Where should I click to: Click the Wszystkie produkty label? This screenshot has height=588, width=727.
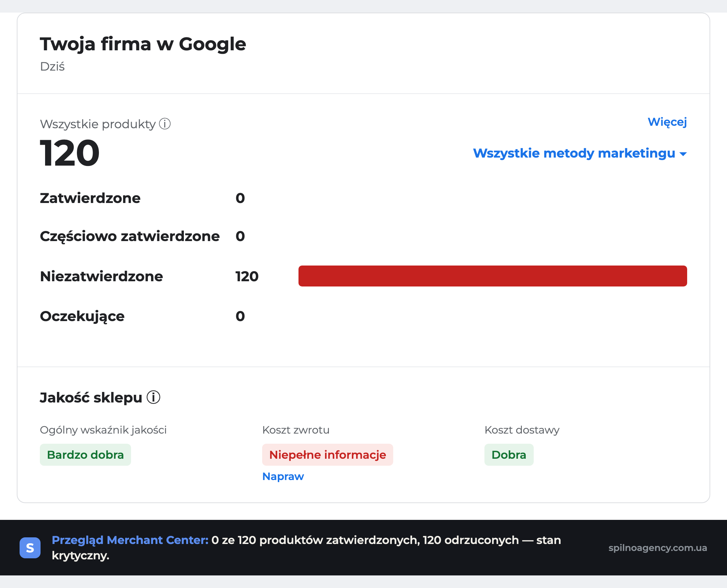[x=98, y=124]
